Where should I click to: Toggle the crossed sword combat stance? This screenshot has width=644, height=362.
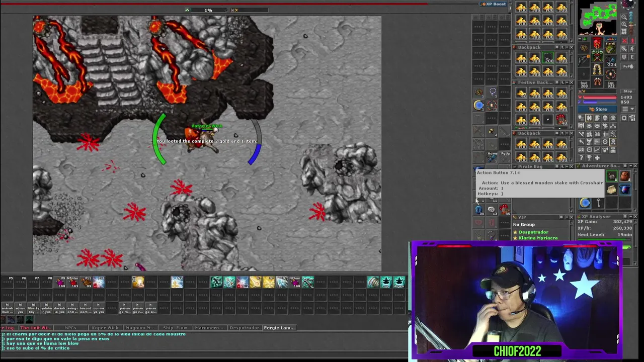(x=624, y=49)
